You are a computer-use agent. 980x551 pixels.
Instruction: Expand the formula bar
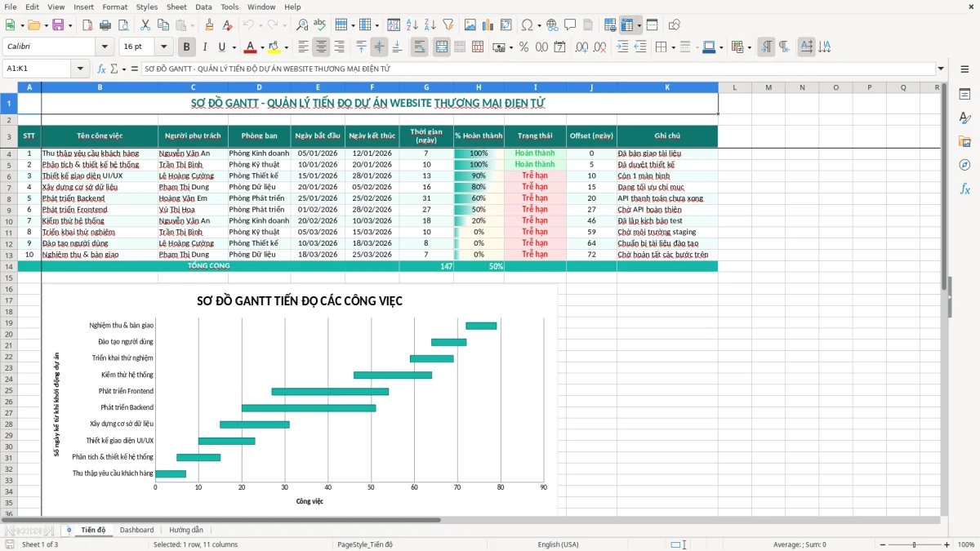coord(941,69)
